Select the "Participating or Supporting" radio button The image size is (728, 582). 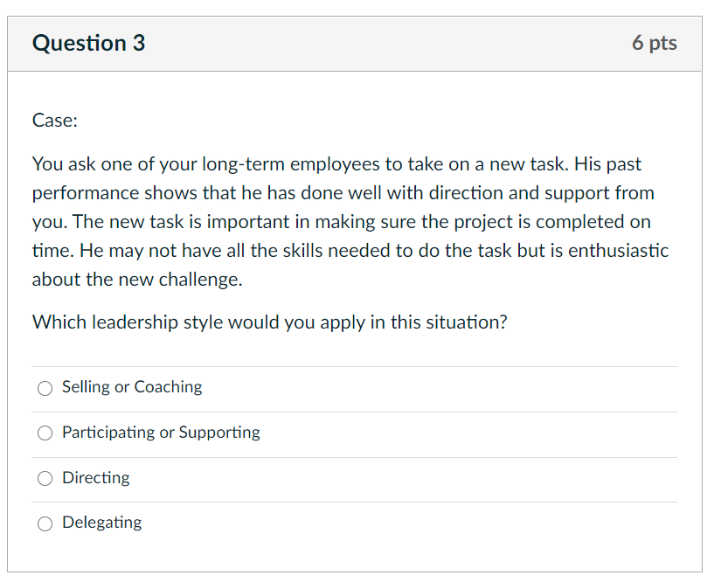[45, 433]
